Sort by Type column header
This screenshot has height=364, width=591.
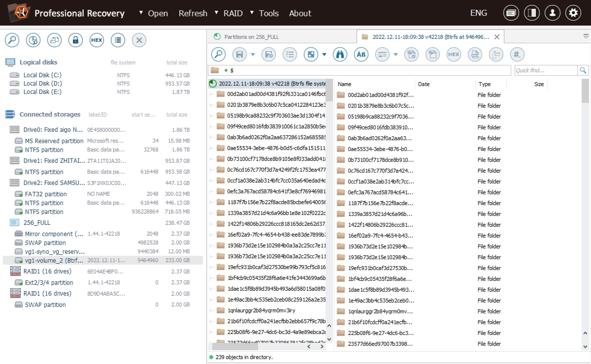click(x=491, y=84)
